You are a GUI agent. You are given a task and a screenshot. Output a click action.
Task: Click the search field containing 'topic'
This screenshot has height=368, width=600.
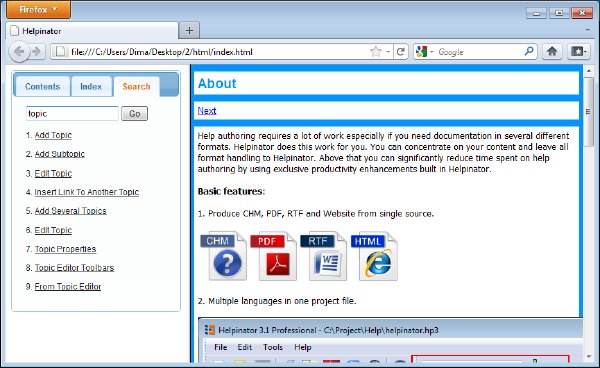click(x=72, y=114)
